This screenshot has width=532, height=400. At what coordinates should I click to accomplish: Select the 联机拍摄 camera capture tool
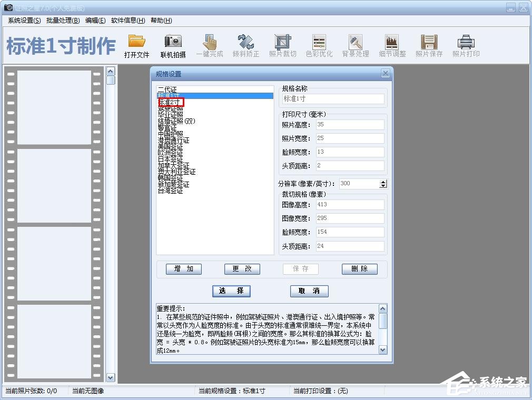173,45
